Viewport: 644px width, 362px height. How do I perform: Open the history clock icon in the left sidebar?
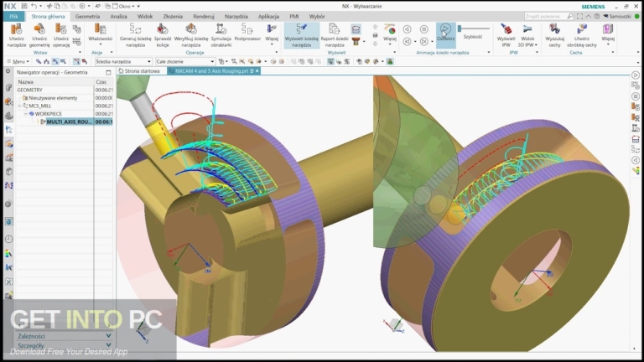tap(8, 239)
